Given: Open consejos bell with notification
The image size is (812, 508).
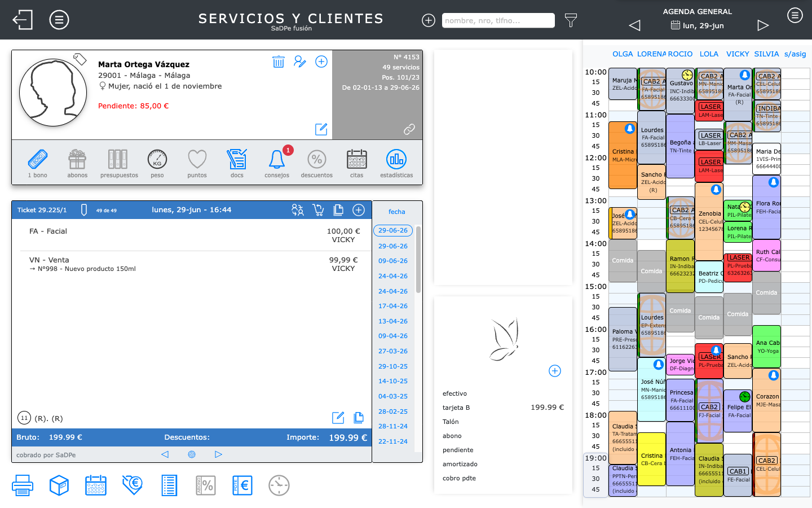Looking at the screenshot, I should pos(277,164).
